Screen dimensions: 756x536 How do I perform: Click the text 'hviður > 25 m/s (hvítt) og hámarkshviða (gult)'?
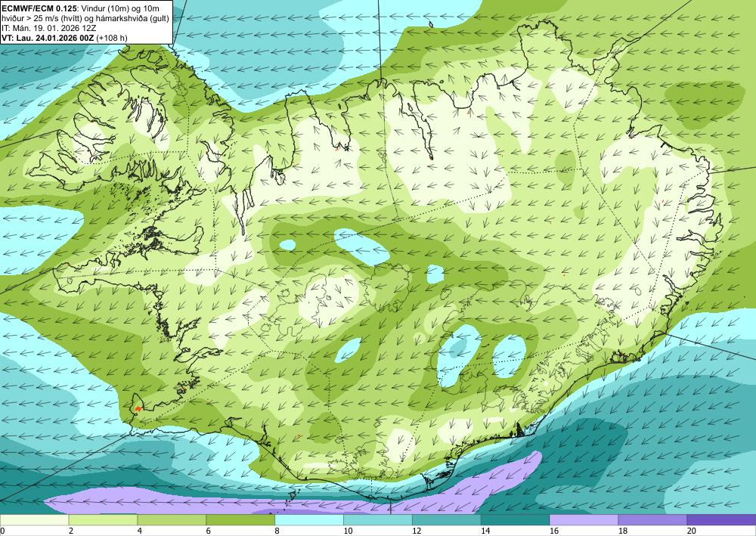[x=85, y=18]
